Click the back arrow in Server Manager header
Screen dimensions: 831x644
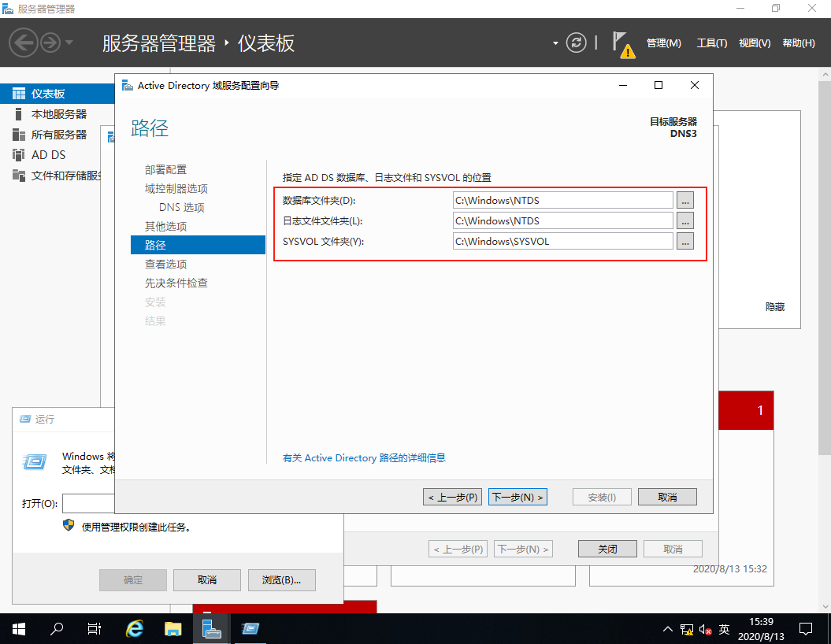[24, 43]
